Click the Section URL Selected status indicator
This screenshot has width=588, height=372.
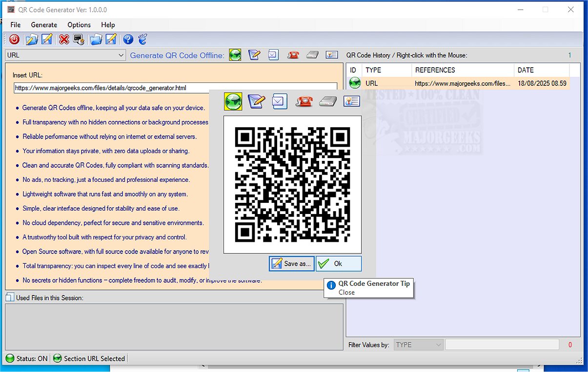pyautogui.click(x=89, y=358)
